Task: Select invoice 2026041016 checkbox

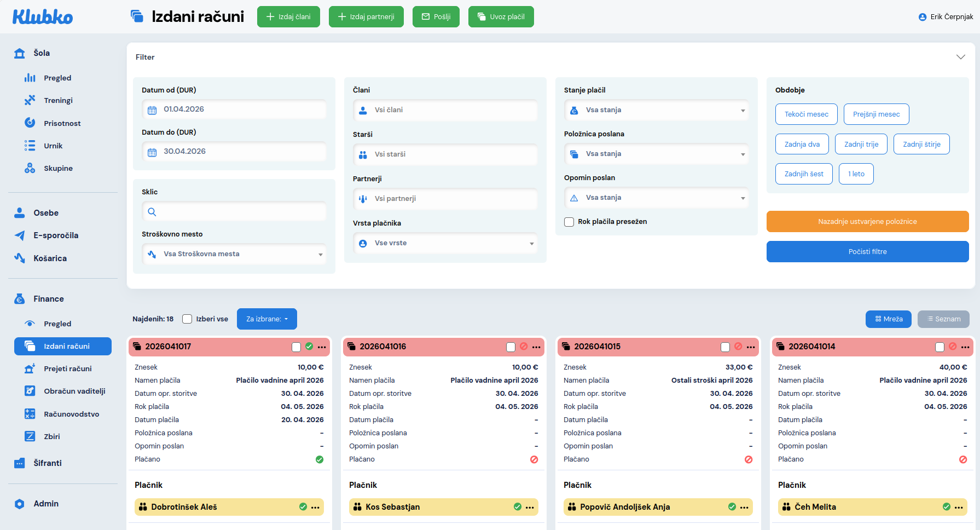Action: [x=511, y=347]
